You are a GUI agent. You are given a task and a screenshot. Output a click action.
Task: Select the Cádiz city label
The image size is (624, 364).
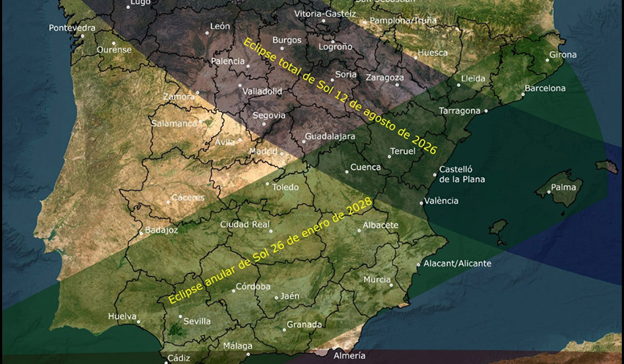[179, 358]
